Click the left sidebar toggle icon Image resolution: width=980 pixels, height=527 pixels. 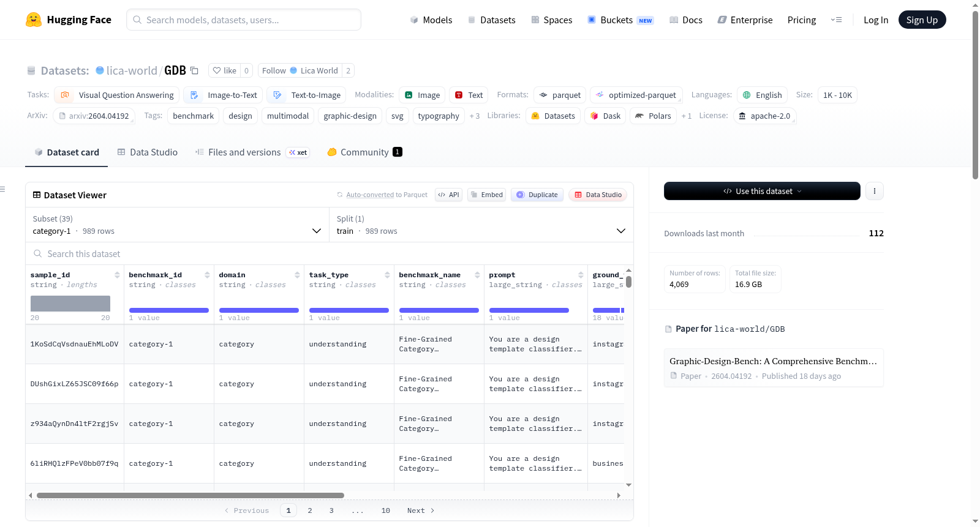click(x=3, y=189)
